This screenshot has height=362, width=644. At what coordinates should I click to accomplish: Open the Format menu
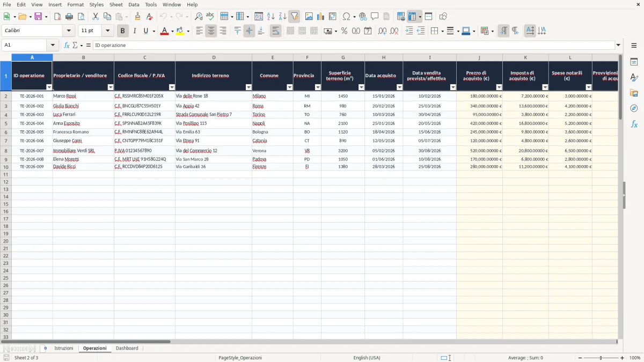tap(75, 4)
